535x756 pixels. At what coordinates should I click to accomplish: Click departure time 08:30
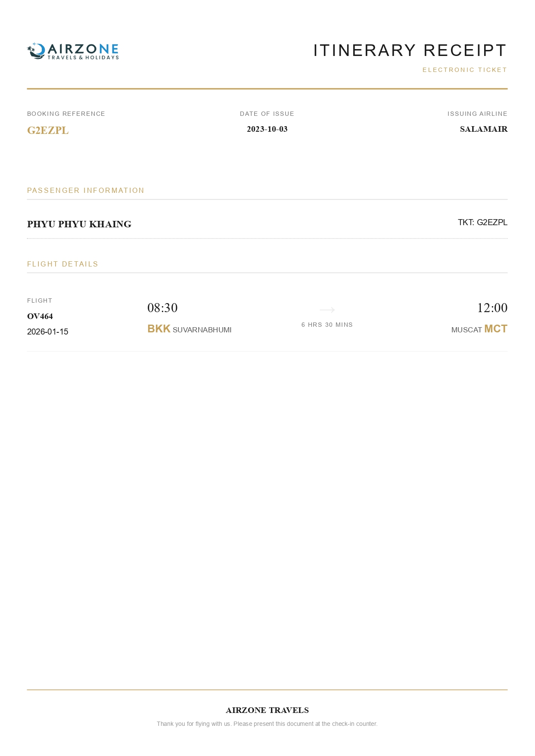(x=162, y=308)
